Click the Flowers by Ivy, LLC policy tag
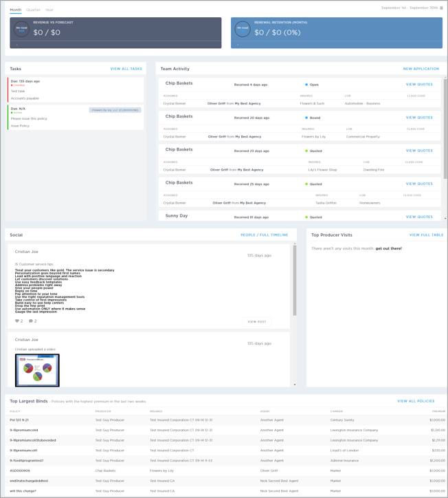 point(115,110)
